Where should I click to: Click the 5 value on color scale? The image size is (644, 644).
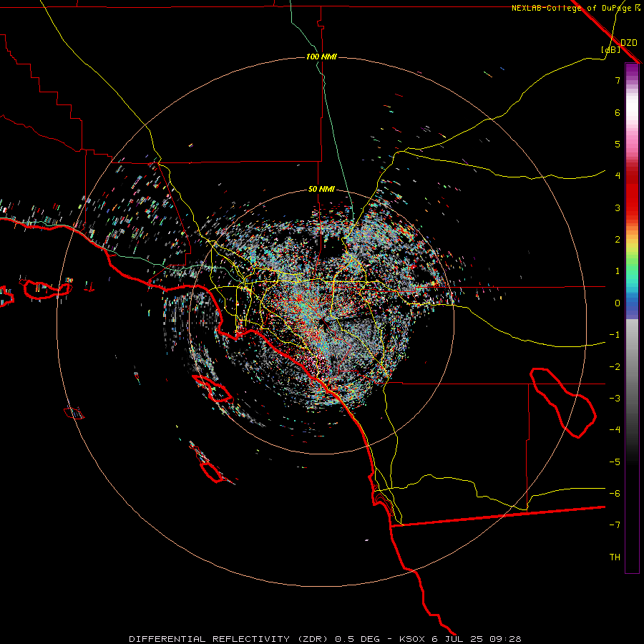618,144
